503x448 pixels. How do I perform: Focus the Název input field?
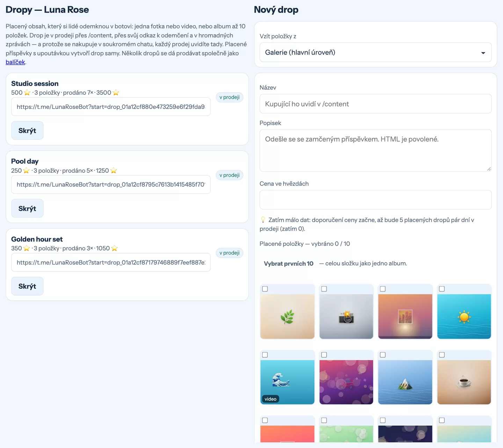click(x=376, y=104)
